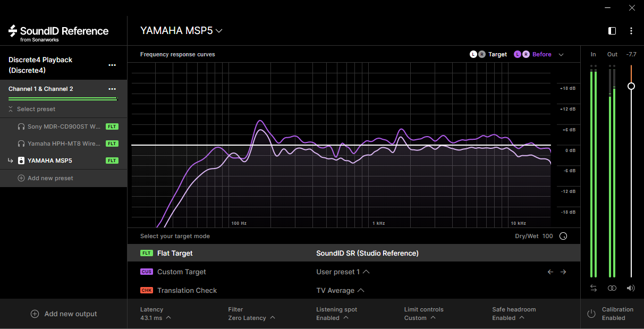This screenshot has height=329, width=644.
Task: Click the swap channels icon
Action: tap(594, 288)
